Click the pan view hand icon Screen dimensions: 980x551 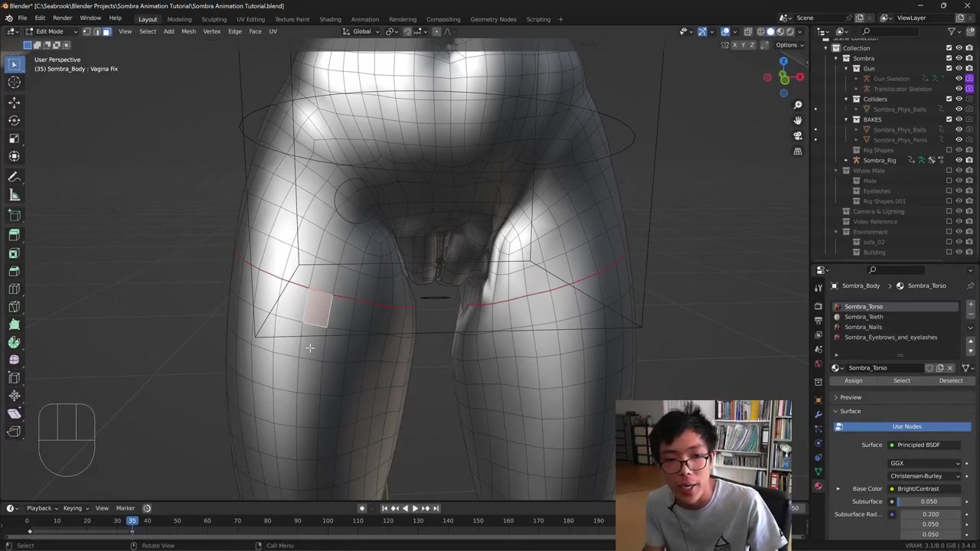(798, 120)
